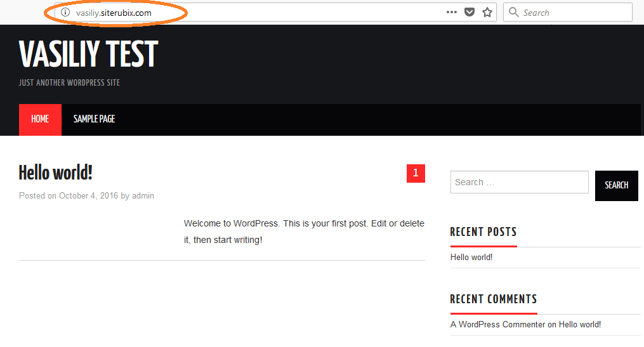Save page to Pocket icon
644x347 pixels.
(470, 12)
